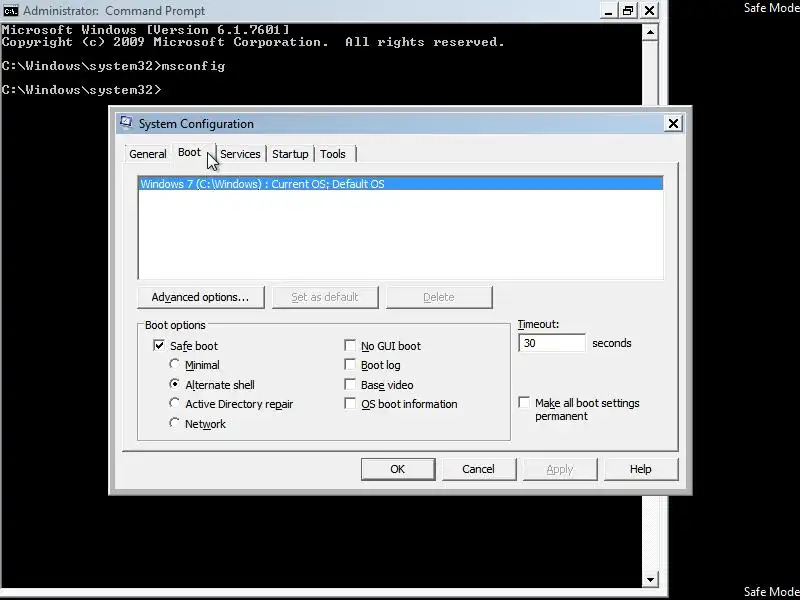Enable the Boot log checkbox
This screenshot has width=800, height=600.
[350, 364]
